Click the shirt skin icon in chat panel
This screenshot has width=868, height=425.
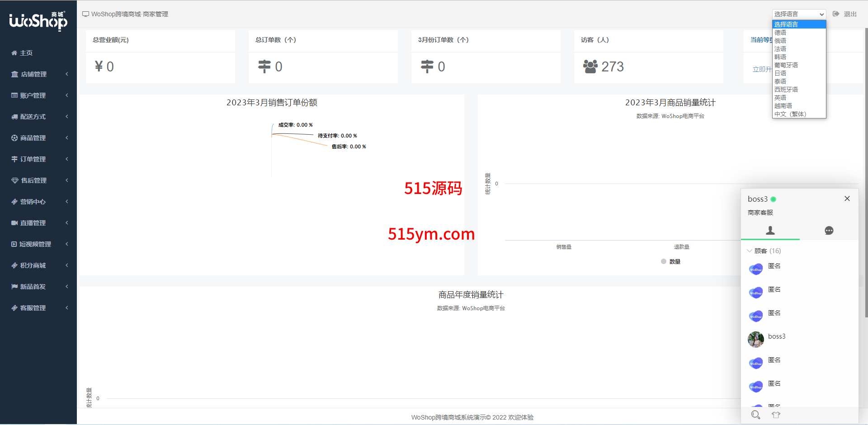coord(776,415)
